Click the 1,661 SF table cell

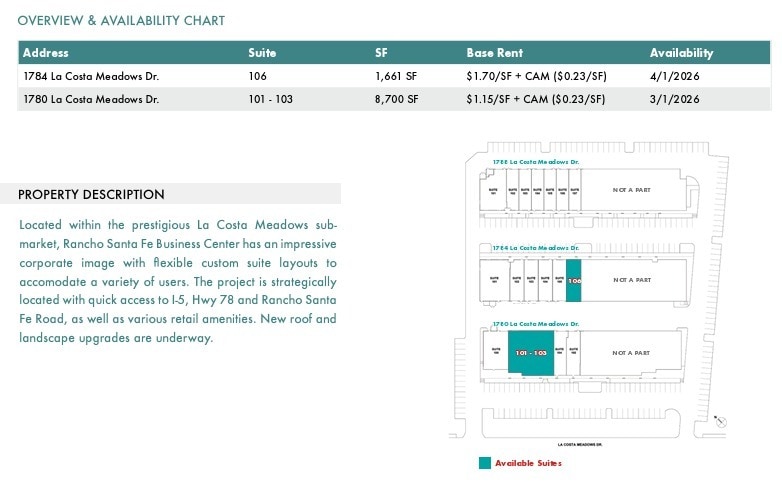pos(396,76)
